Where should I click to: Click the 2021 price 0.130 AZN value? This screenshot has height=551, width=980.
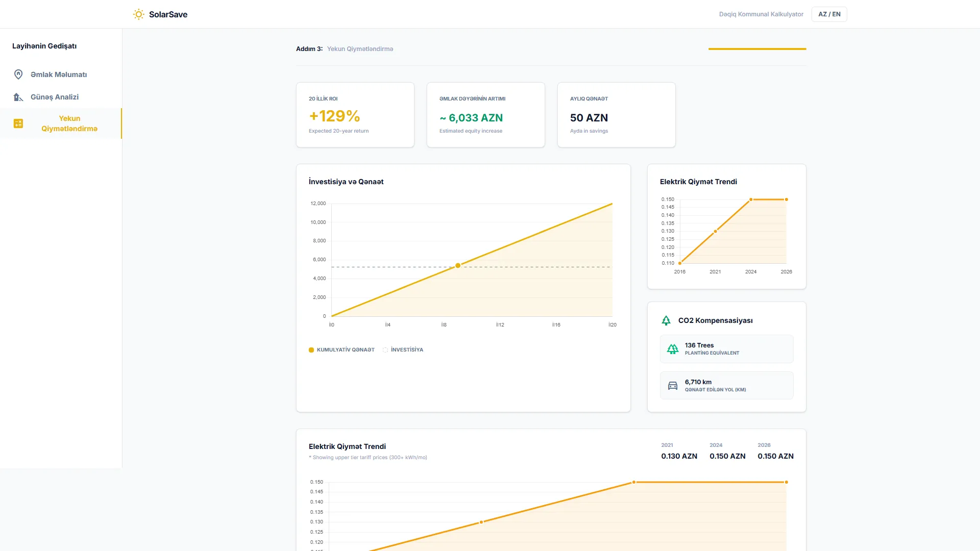(679, 456)
